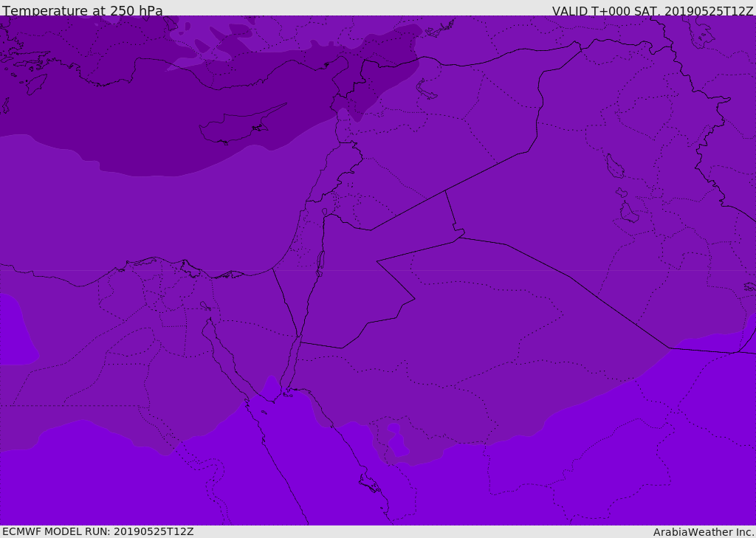Click the "ECMWF MODEL RUN: 20190525T12Z" text
This screenshot has height=538, width=756.
coord(98,531)
